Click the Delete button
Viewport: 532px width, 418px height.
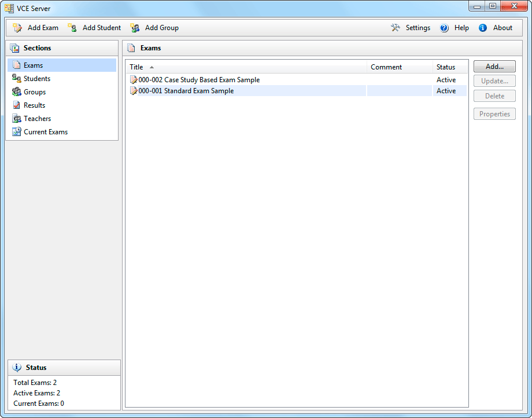494,96
